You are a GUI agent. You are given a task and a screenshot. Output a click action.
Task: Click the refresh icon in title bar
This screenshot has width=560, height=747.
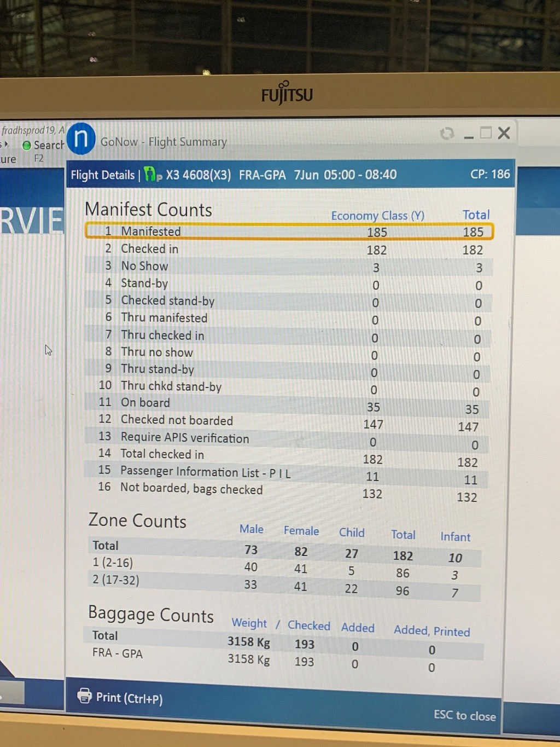pos(447,133)
